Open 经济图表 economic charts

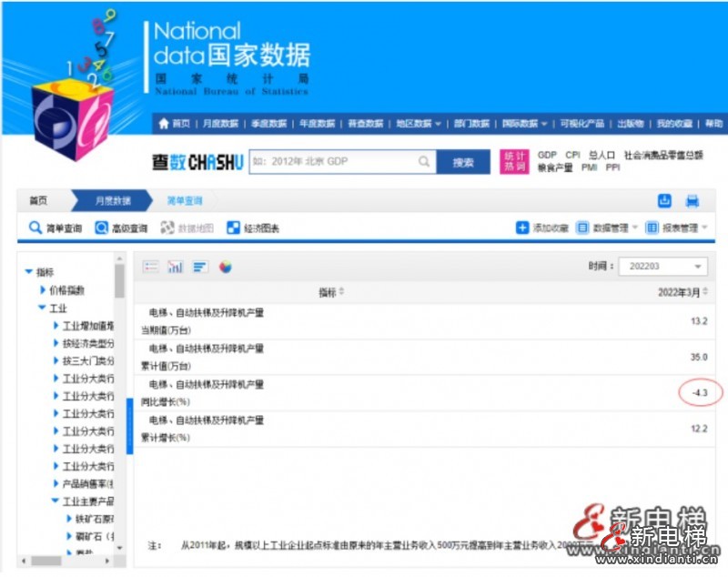[253, 228]
